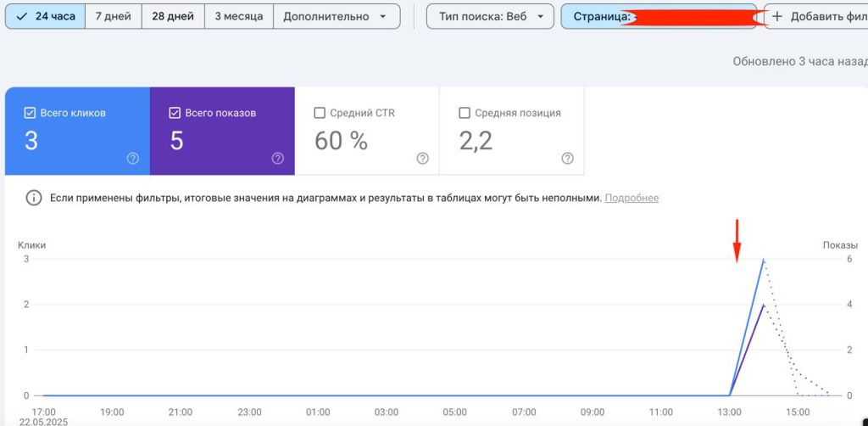Select the 24 часа date range

point(45,17)
